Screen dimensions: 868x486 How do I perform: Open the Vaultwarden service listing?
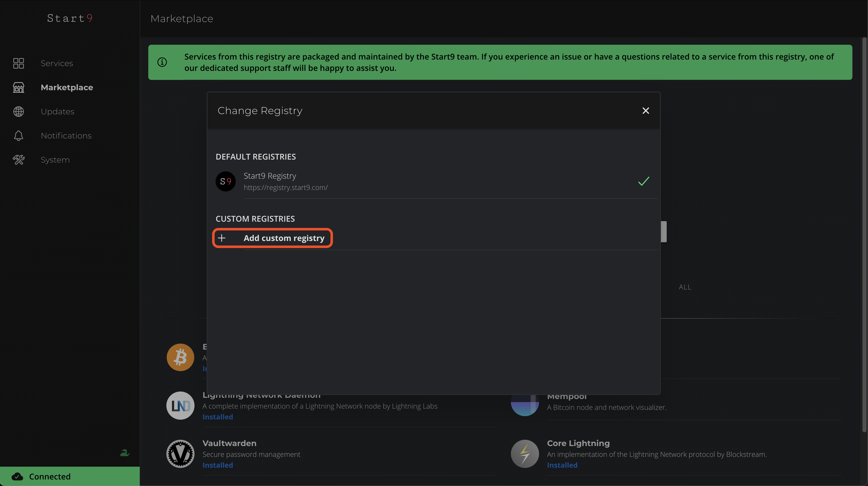tap(229, 444)
